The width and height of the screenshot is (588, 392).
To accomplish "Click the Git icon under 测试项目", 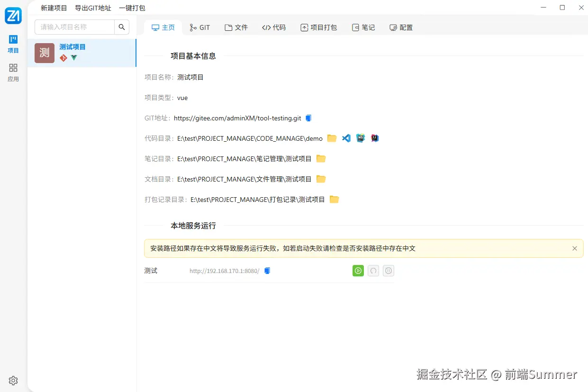I will pyautogui.click(x=63, y=57).
